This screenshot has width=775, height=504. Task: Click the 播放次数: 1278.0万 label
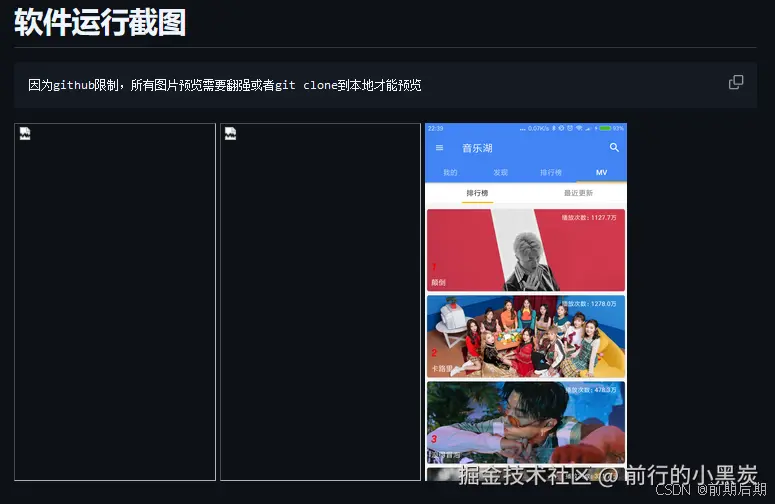[589, 303]
